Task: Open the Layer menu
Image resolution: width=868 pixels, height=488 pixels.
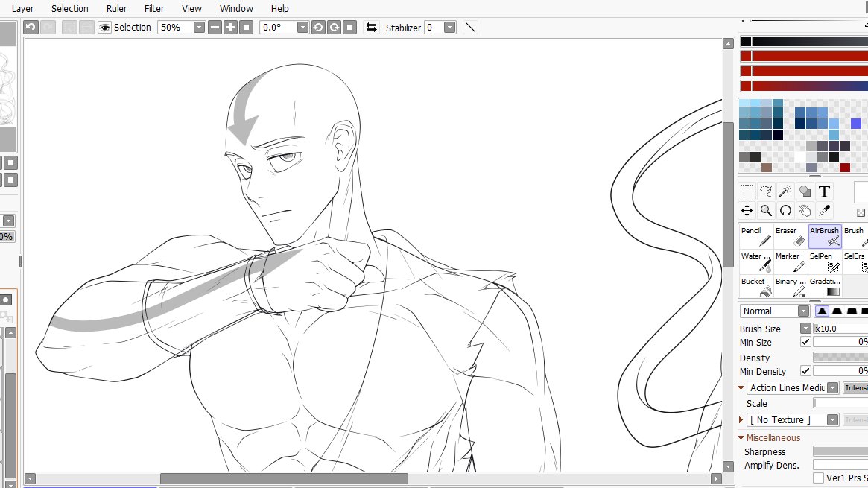Action: click(x=22, y=9)
